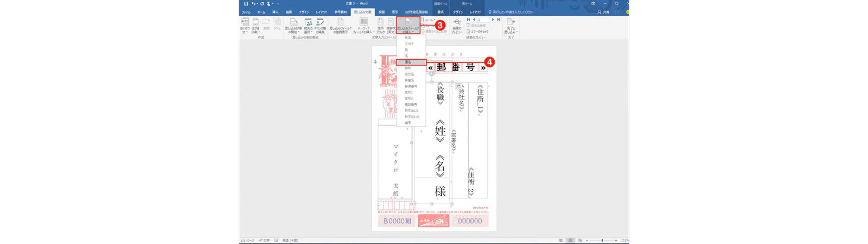This screenshot has height=244, width=868.
Task: Click the touch/mouse mode icon
Action: (270, 3)
